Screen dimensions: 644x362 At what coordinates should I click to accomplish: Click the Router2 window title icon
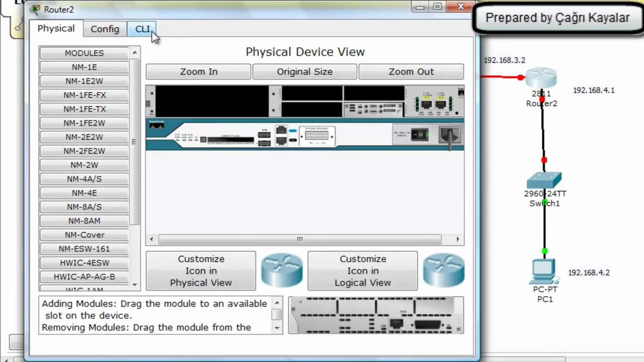36,9
